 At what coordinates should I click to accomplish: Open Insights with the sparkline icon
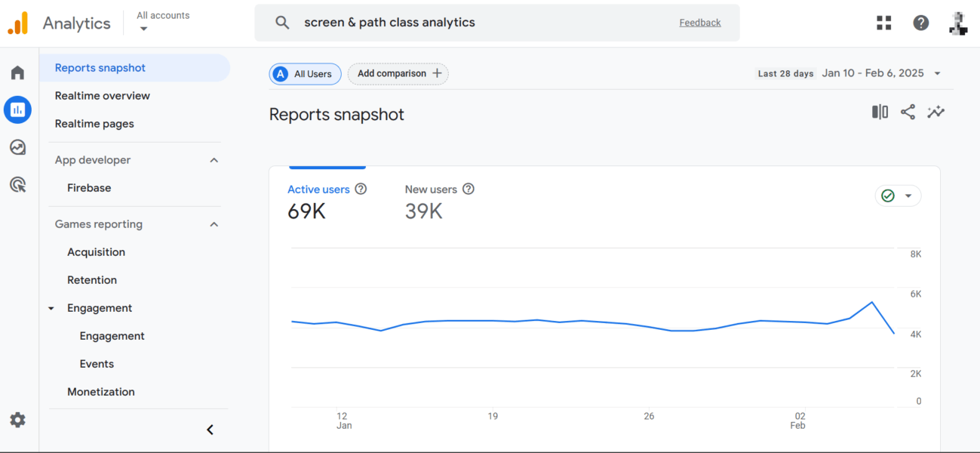[x=935, y=112]
